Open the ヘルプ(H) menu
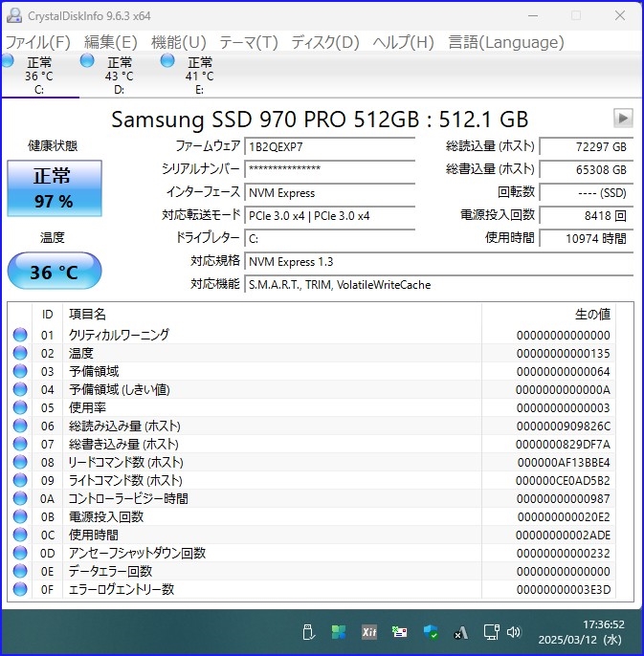 [403, 42]
